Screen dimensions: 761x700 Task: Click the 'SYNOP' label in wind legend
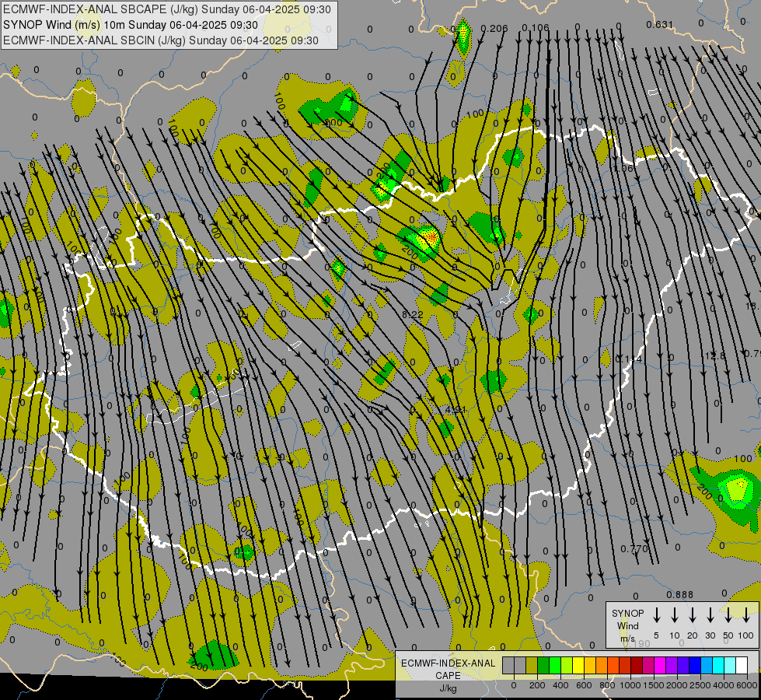point(627,614)
